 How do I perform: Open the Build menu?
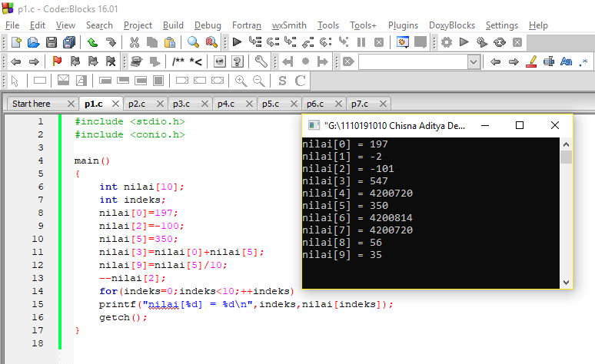pos(173,25)
